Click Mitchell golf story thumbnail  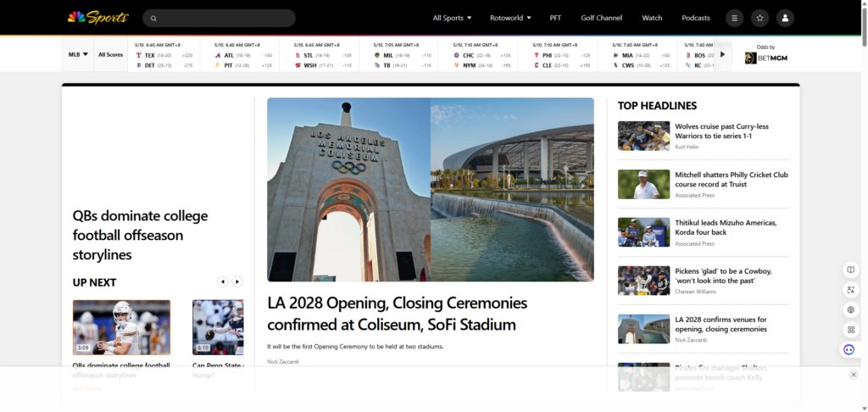click(644, 185)
